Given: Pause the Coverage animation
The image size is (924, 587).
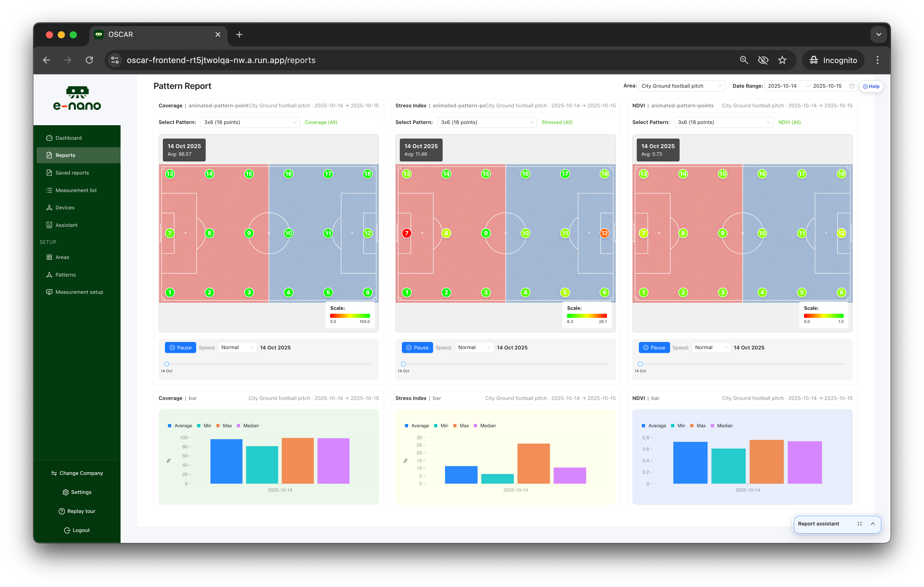Looking at the screenshot, I should tap(180, 348).
